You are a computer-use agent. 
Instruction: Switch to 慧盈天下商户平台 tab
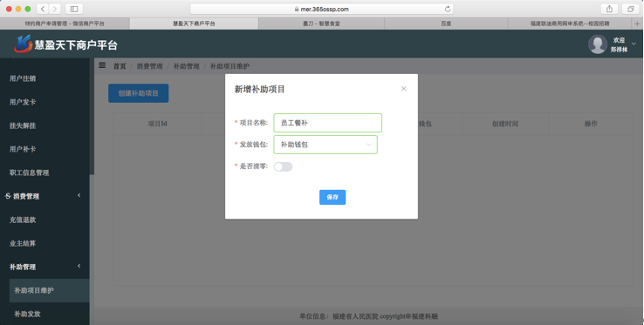tap(194, 24)
